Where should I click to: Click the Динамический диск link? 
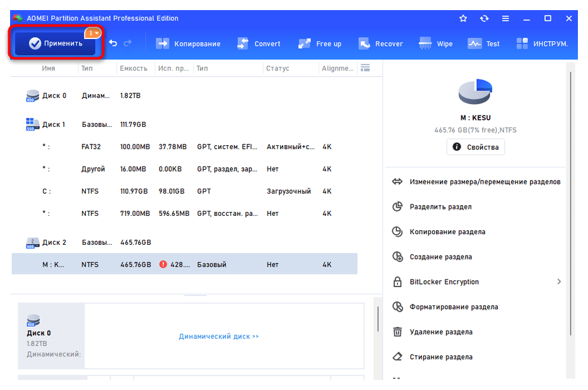click(218, 336)
